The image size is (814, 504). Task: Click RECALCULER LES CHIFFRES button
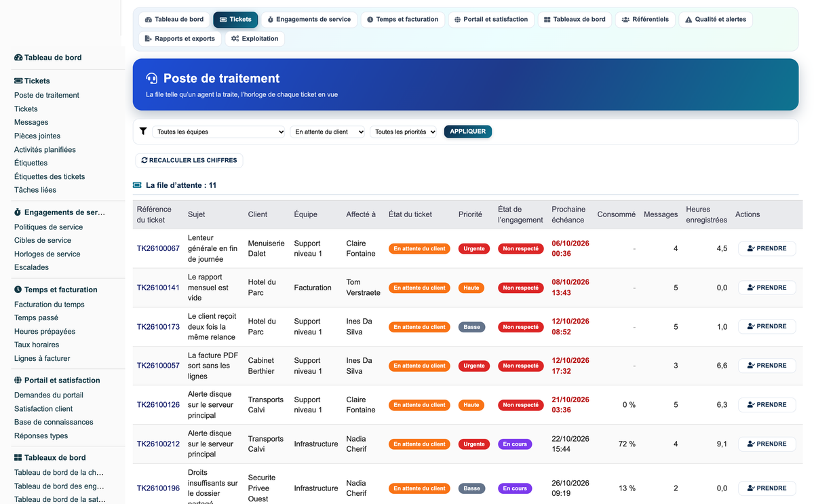[x=189, y=161]
